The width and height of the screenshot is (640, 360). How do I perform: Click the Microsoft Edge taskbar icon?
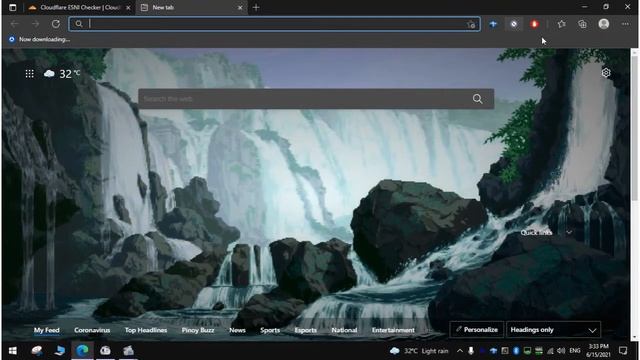82,351
